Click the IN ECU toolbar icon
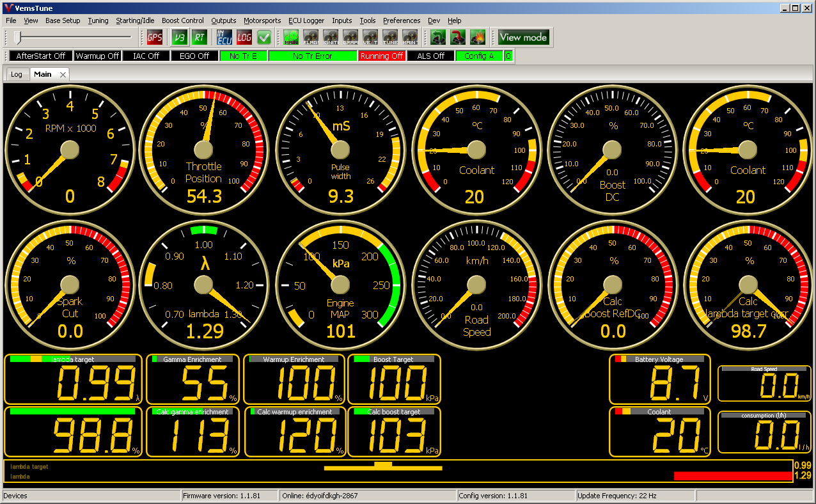Viewport: 816px width, 504px height. (224, 38)
